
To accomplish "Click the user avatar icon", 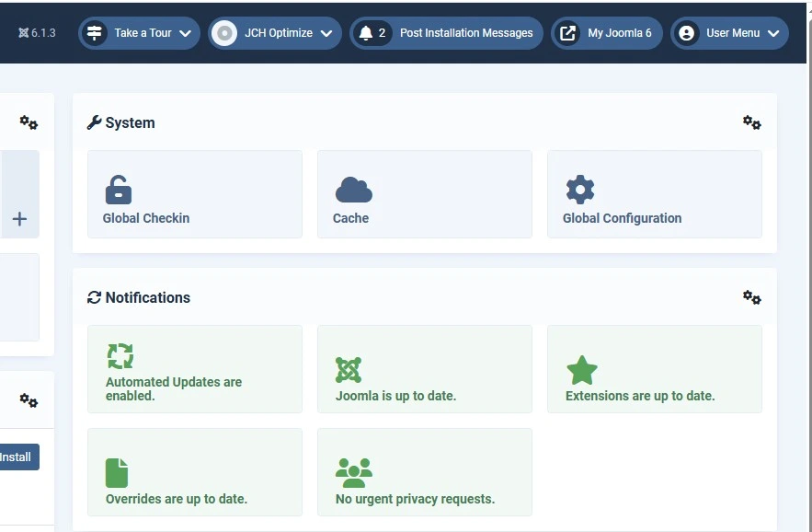I will point(687,33).
